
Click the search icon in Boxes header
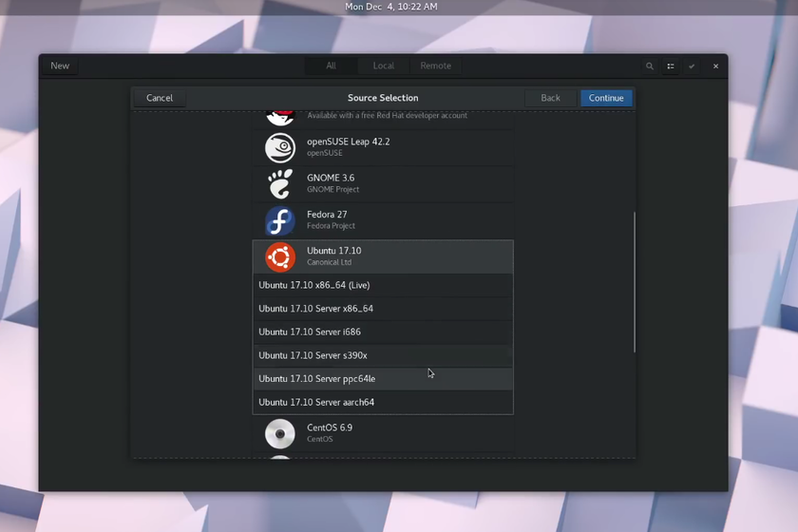pos(650,66)
